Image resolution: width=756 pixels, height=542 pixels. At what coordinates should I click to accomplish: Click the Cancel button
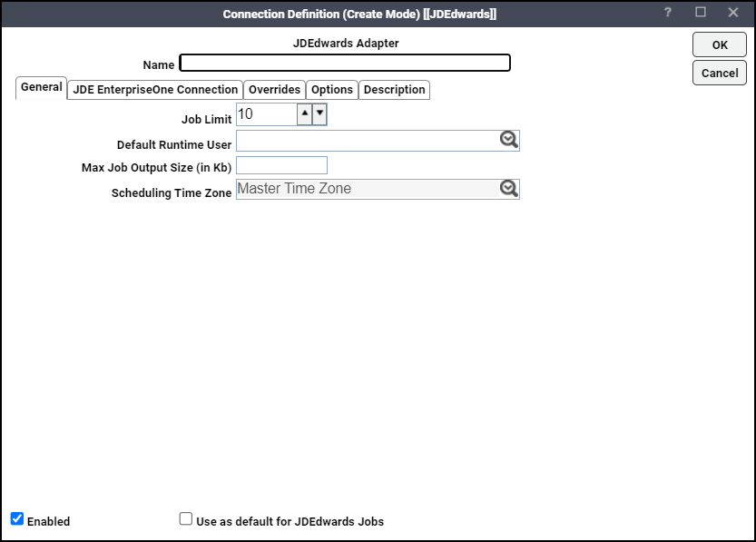coord(720,73)
